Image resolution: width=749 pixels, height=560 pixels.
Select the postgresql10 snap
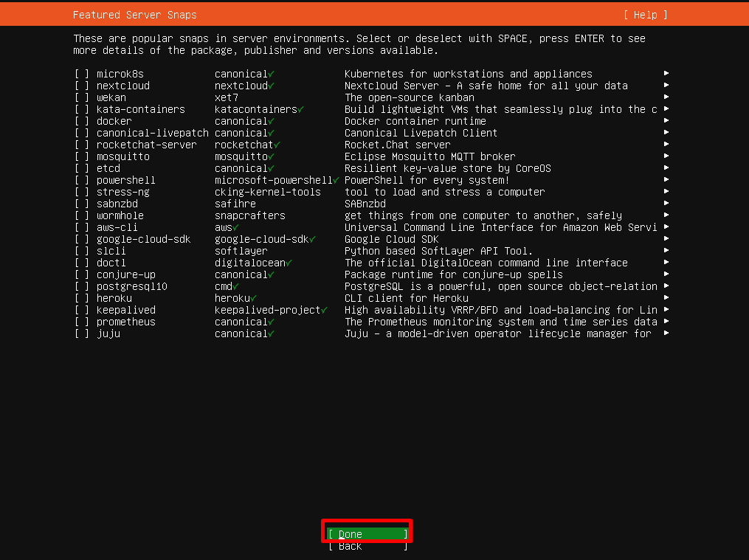coord(82,286)
